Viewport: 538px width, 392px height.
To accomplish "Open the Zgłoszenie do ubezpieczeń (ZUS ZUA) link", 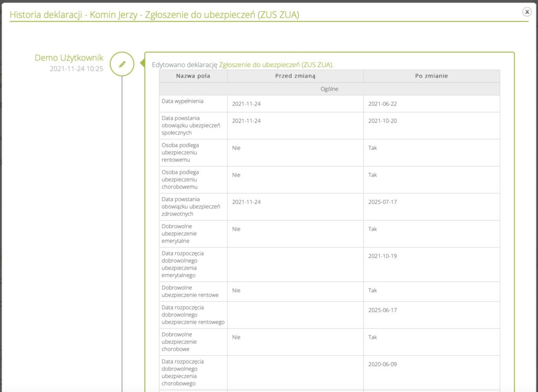I will tap(275, 65).
